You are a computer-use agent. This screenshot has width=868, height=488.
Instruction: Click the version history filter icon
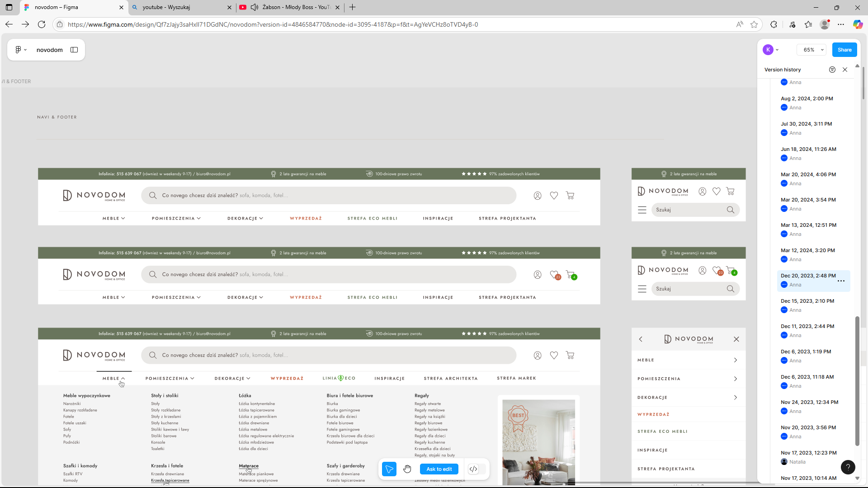pos(832,70)
